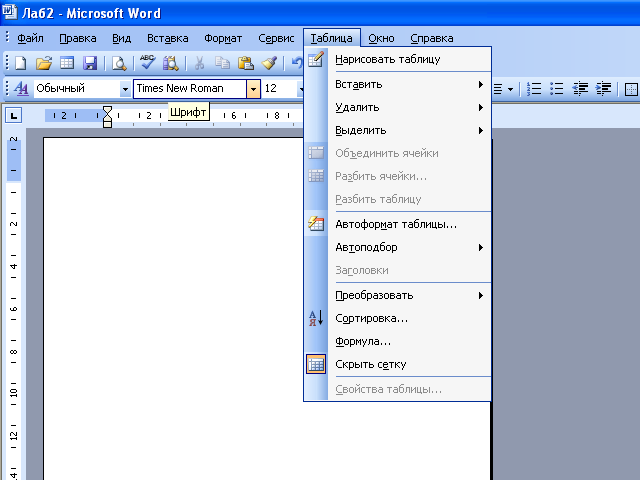Apply bulleted list formatting
This screenshot has height=480, width=640.
tap(557, 88)
